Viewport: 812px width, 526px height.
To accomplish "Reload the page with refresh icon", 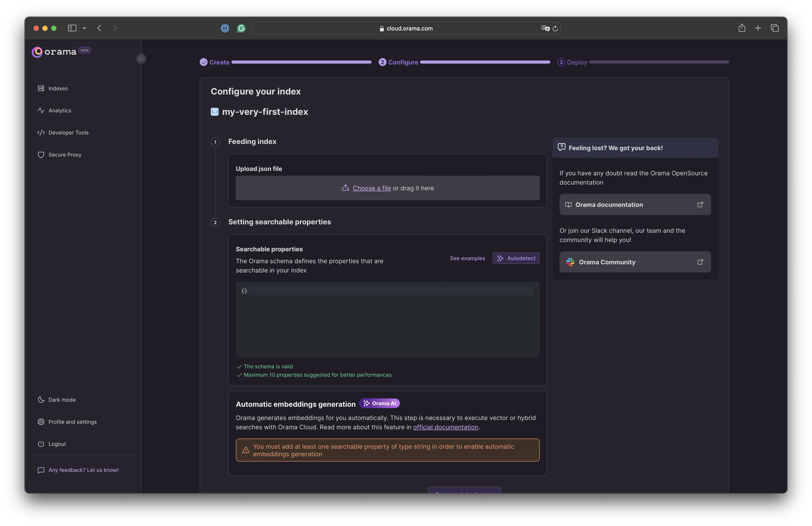I will [x=555, y=28].
